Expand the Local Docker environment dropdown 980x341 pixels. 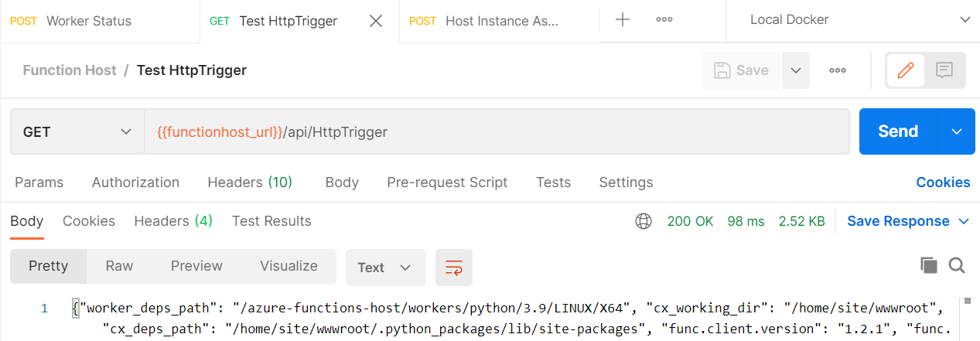(853, 20)
